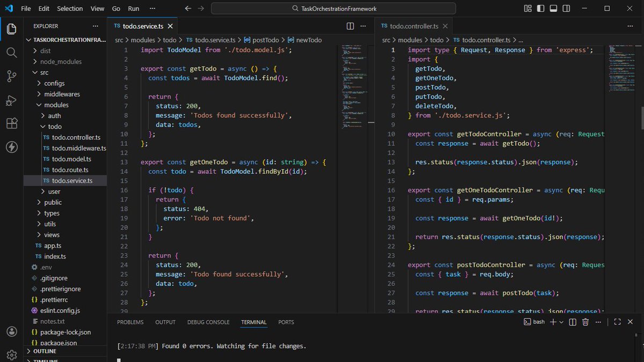Open the View menu
This screenshot has height=362, width=644.
point(98,9)
